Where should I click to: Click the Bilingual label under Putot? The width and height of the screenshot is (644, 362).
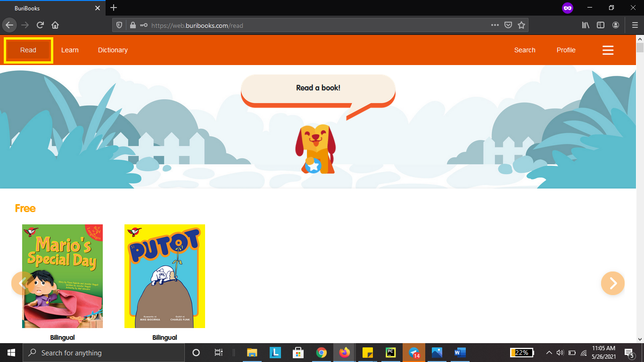pyautogui.click(x=165, y=337)
